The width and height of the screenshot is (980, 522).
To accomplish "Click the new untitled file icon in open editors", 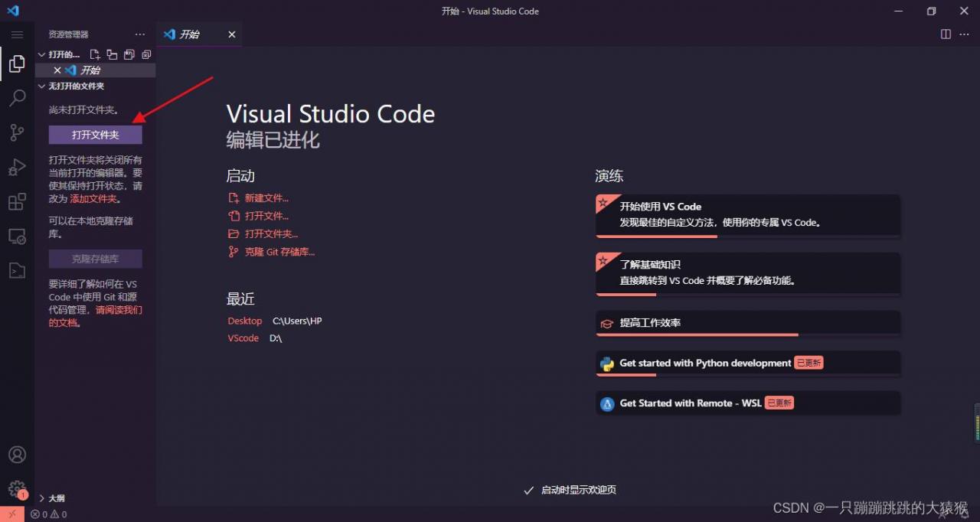I will click(95, 54).
